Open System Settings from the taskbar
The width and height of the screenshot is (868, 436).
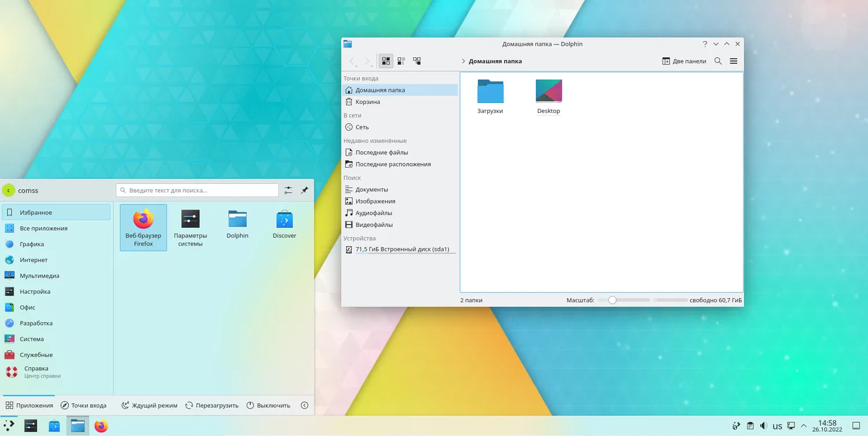click(x=31, y=426)
